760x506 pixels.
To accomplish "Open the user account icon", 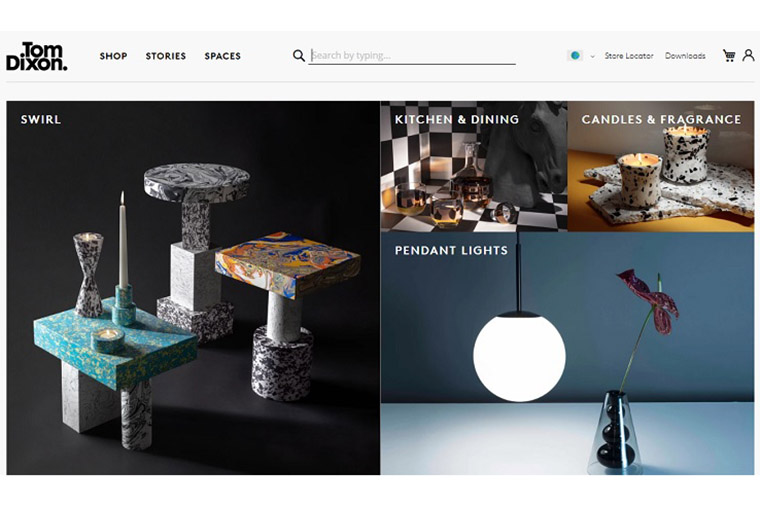I will (748, 55).
